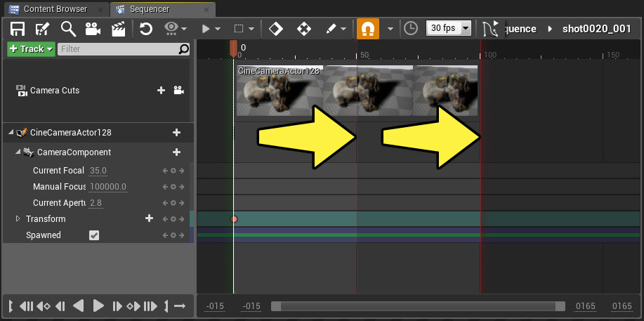Image resolution: width=644 pixels, height=321 pixels.
Task: Click the horizontal timeline range scrollbar
Action: tap(417, 306)
